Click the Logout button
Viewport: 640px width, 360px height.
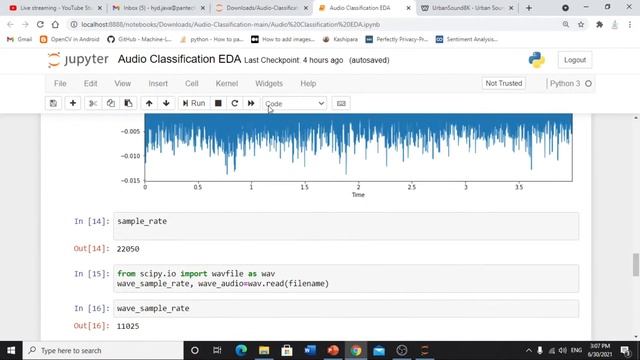point(575,60)
